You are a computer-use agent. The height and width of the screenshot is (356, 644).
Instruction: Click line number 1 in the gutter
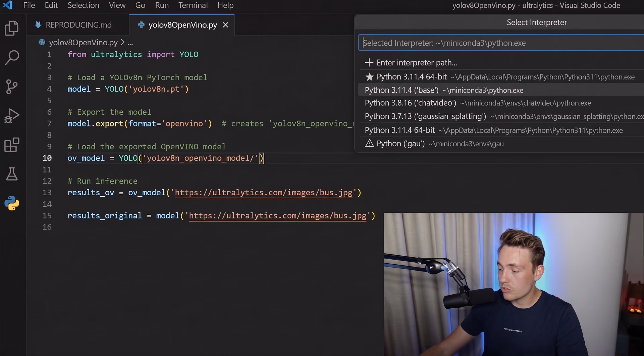pos(49,54)
